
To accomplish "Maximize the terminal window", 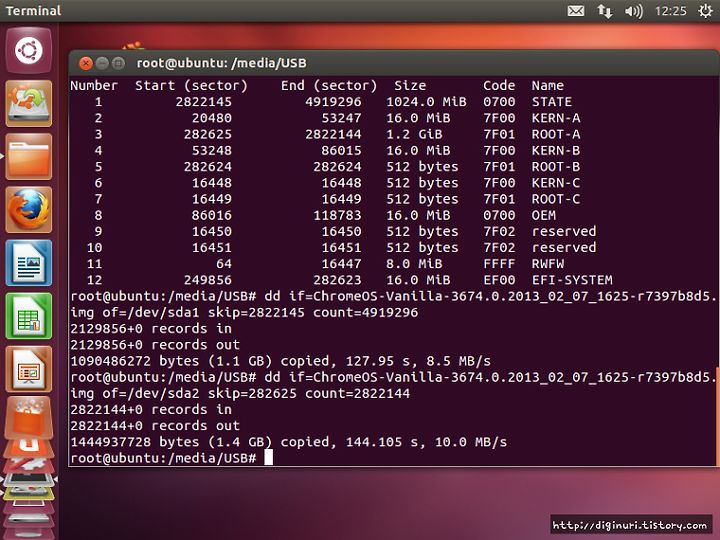I will point(118,63).
